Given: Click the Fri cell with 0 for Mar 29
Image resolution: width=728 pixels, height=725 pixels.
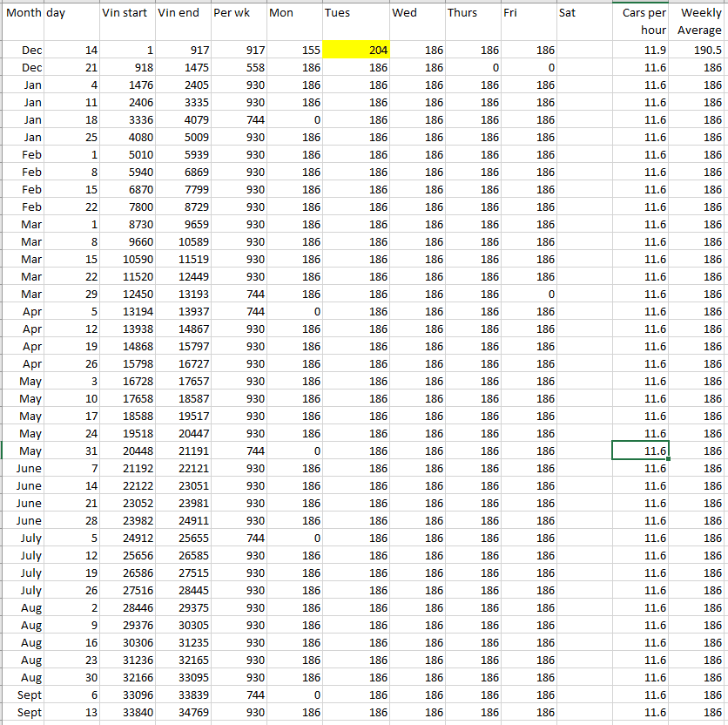Looking at the screenshot, I should (x=528, y=294).
